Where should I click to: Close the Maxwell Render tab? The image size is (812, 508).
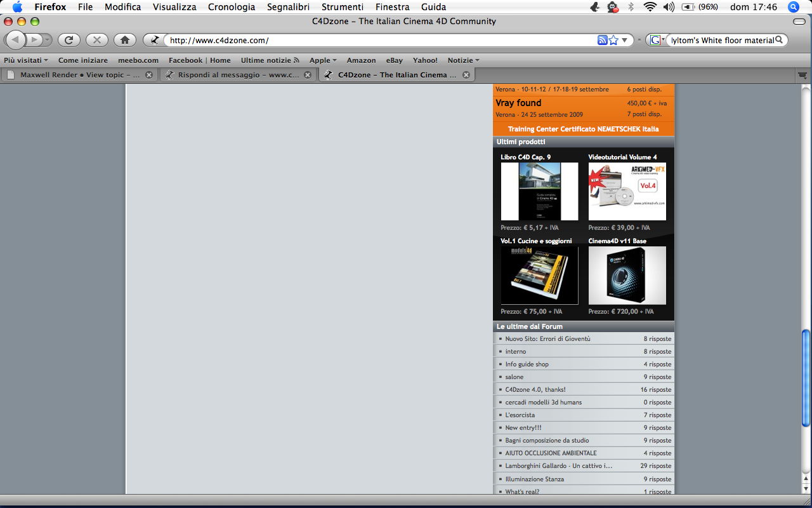(149, 75)
